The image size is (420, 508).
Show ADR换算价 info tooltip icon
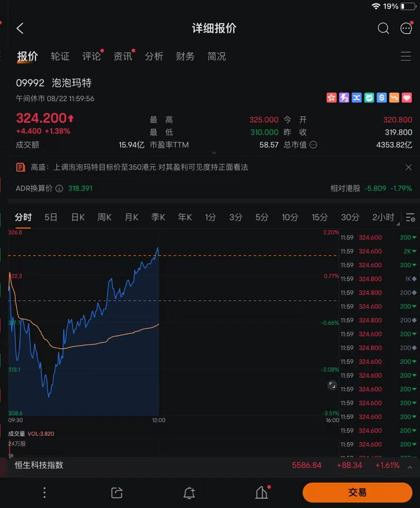(x=59, y=188)
